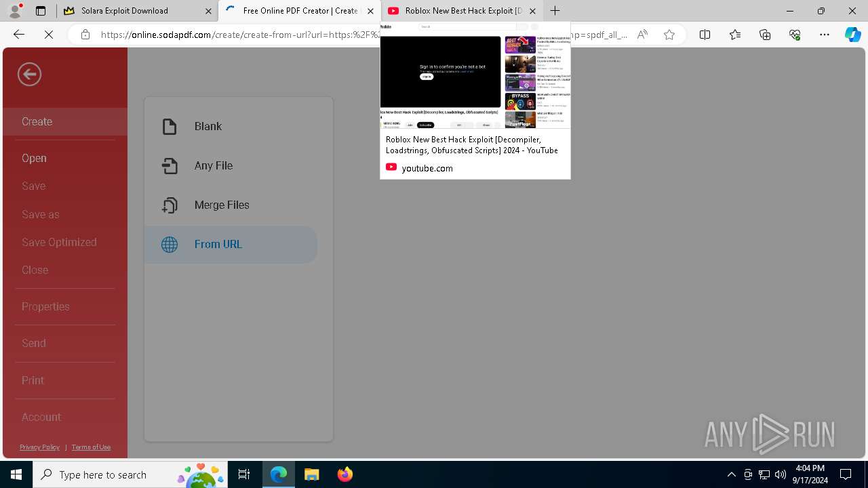Click the Blank document icon
This screenshot has height=488, width=868.
170,127
